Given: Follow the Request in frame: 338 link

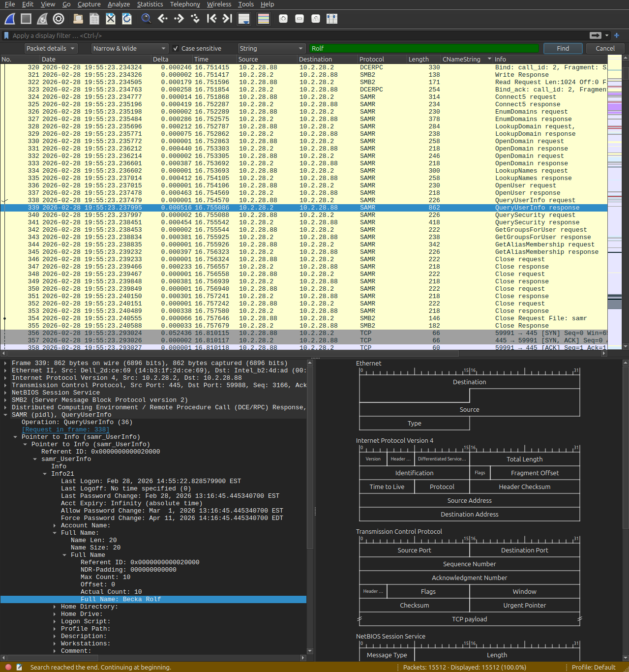Looking at the screenshot, I should pos(65,429).
